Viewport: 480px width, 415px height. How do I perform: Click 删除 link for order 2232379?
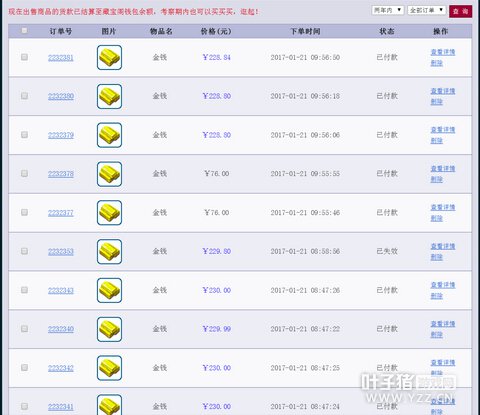pyautogui.click(x=436, y=141)
